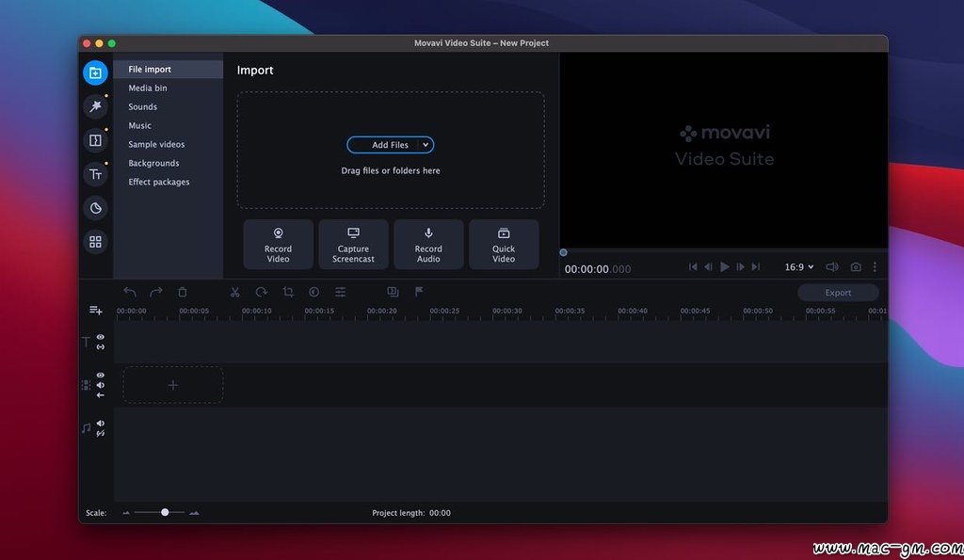Click the Project length 00:00 readout
964x560 pixels.
[x=411, y=513]
